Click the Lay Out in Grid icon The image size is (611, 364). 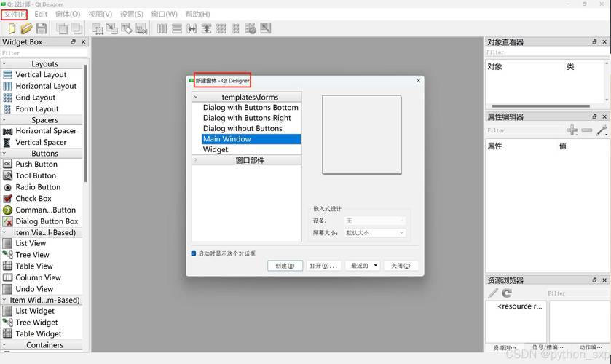[x=221, y=28]
